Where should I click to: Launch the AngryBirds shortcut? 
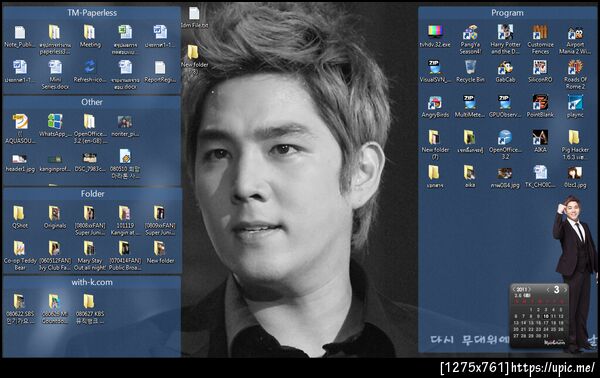coord(435,106)
